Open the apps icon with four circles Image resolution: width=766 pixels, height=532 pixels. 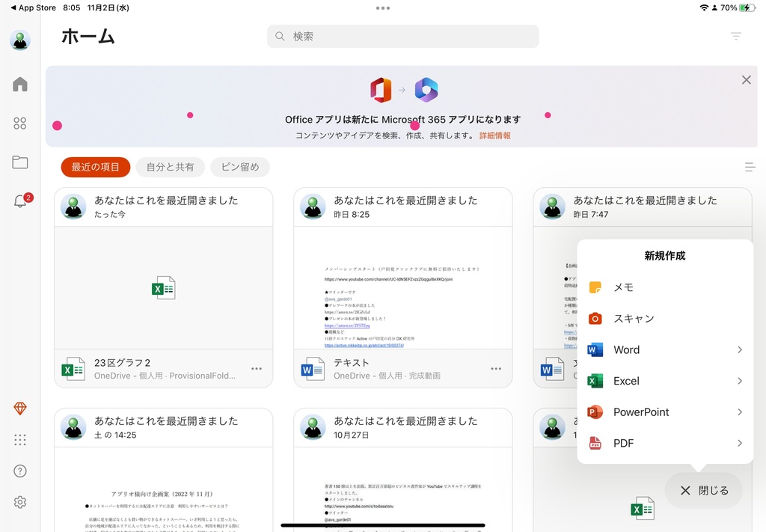(x=20, y=123)
